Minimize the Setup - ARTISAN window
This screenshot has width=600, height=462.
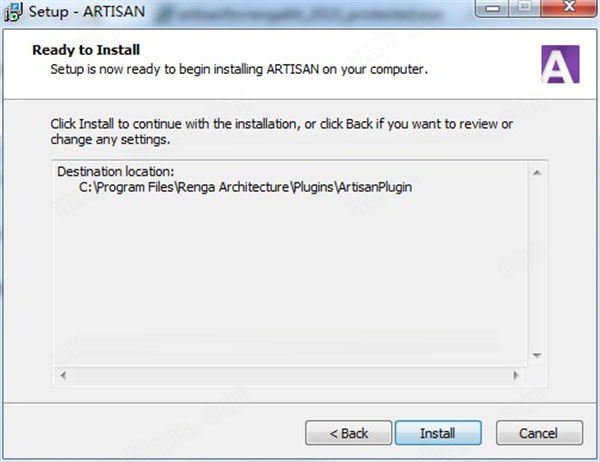[492, 8]
